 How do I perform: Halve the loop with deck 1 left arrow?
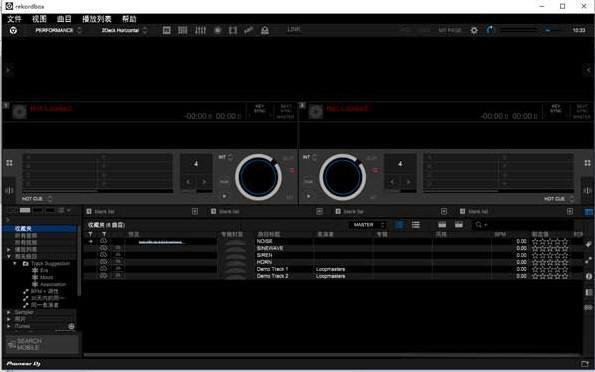pos(188,182)
